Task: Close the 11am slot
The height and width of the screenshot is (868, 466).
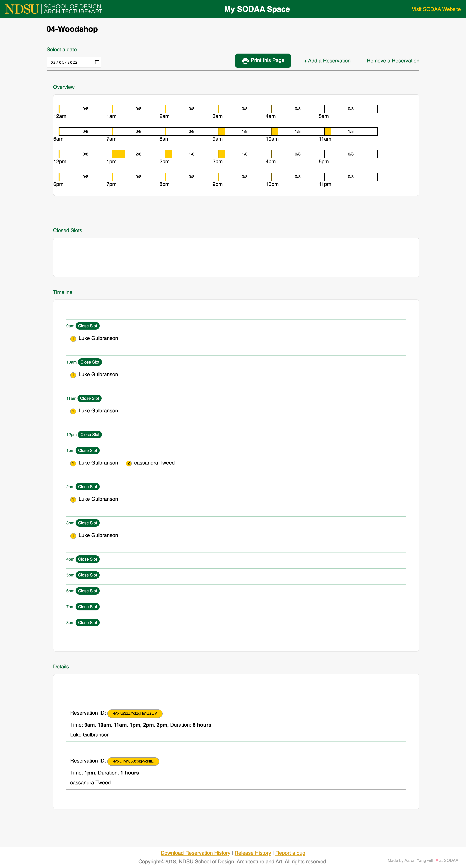Action: [x=90, y=398]
